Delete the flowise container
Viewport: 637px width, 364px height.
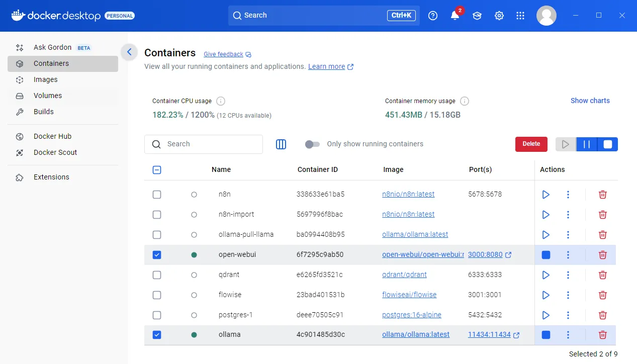pyautogui.click(x=602, y=295)
